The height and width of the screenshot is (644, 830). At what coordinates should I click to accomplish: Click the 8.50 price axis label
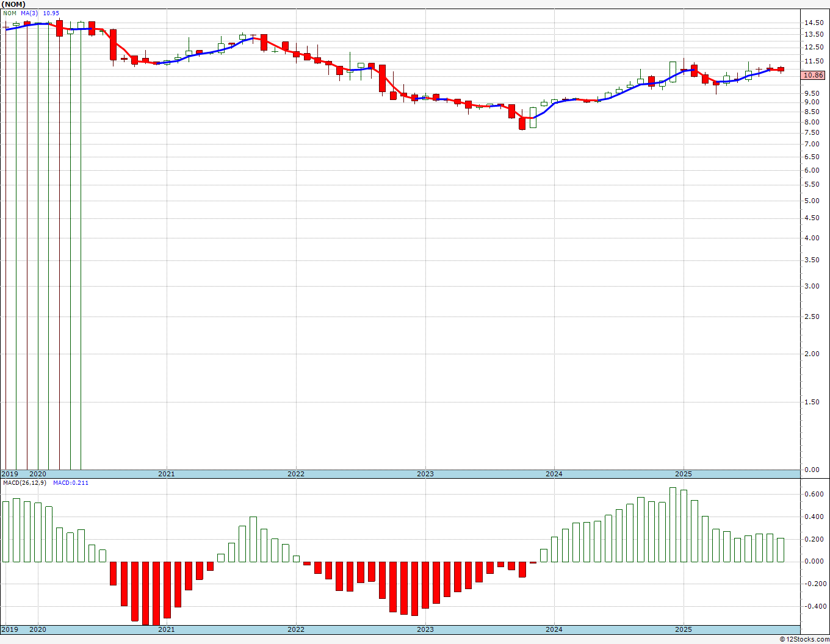[x=813, y=112]
